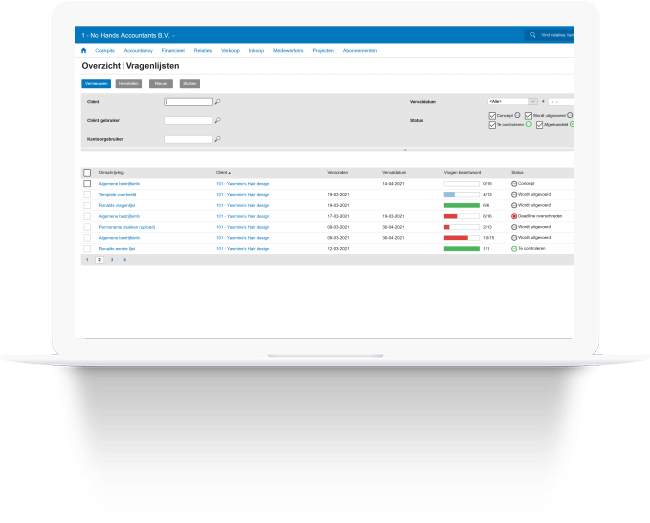Click the Sluiten button
Viewport: 650px width, 523px height.
(190, 84)
